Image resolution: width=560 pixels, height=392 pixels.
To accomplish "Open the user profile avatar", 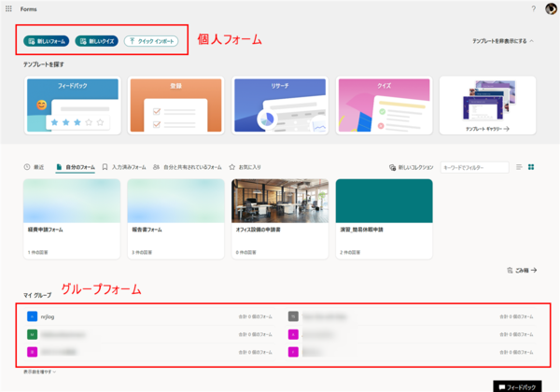I will coord(551,8).
